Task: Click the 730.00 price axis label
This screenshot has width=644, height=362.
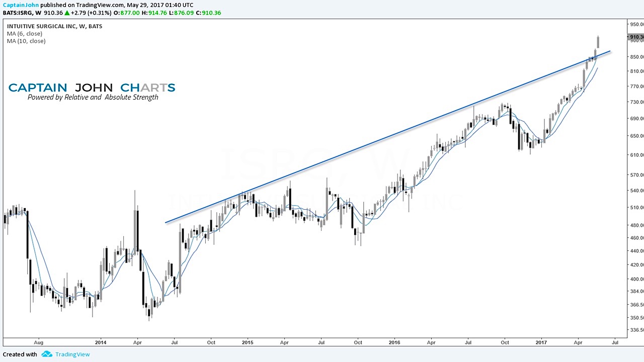Action: coord(636,102)
